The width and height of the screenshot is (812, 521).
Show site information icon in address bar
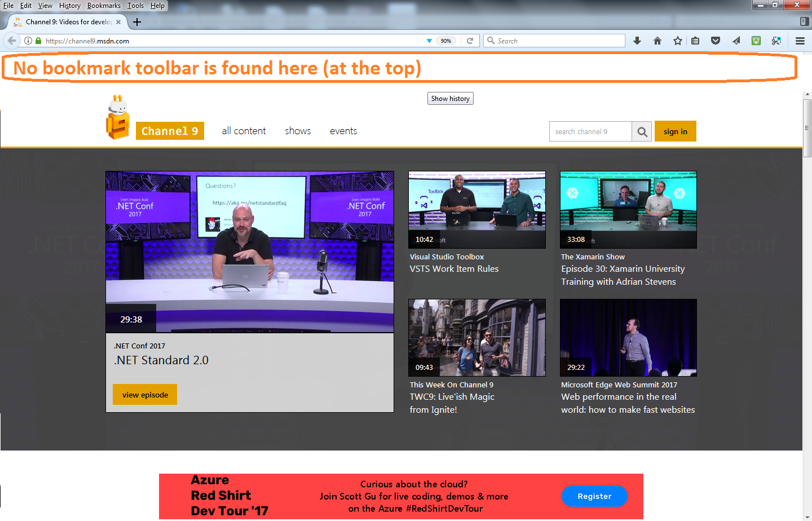[28, 41]
